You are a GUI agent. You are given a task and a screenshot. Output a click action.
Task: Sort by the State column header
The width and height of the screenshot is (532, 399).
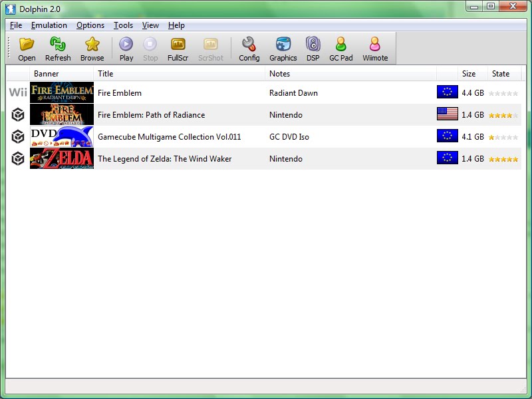[x=504, y=74]
